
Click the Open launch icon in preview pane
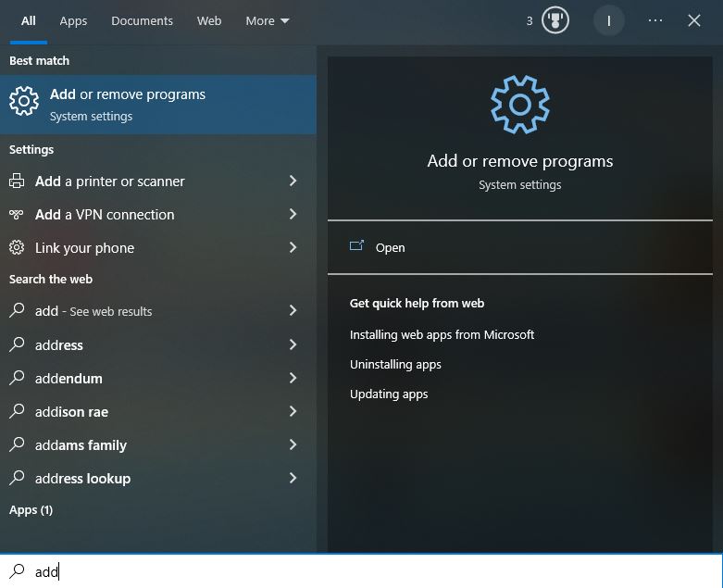click(x=356, y=245)
